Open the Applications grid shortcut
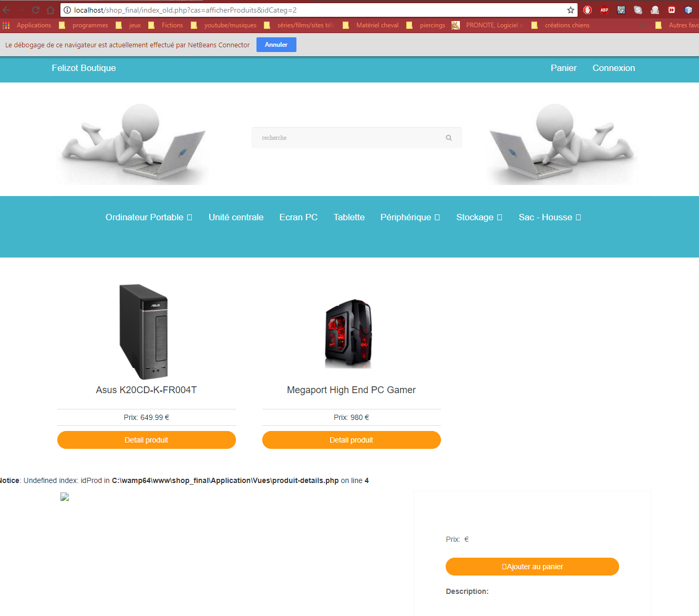 click(x=27, y=25)
